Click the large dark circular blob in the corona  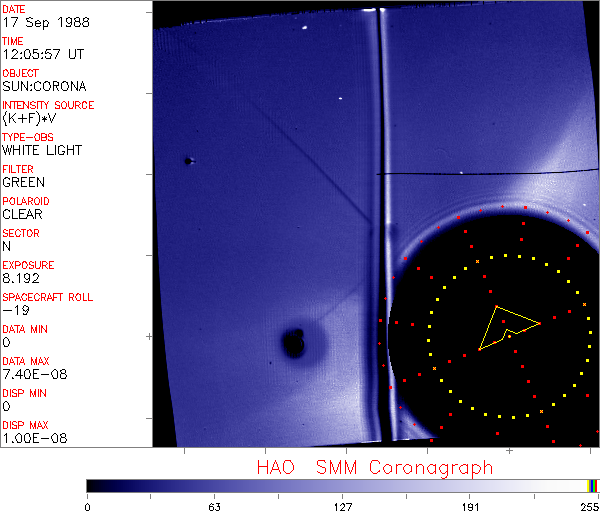point(294,343)
